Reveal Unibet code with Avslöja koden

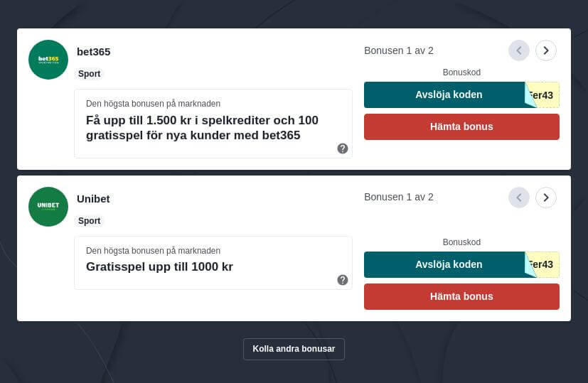pos(449,264)
